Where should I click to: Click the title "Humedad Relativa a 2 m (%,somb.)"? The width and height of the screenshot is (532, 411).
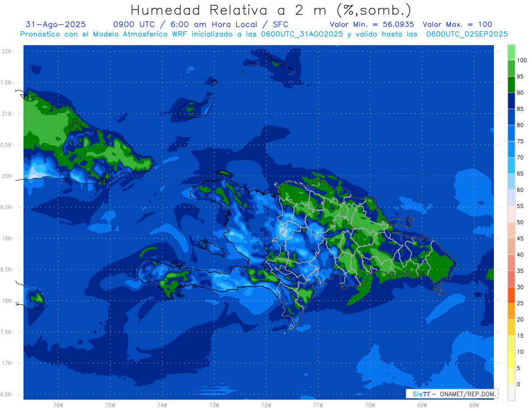click(271, 10)
